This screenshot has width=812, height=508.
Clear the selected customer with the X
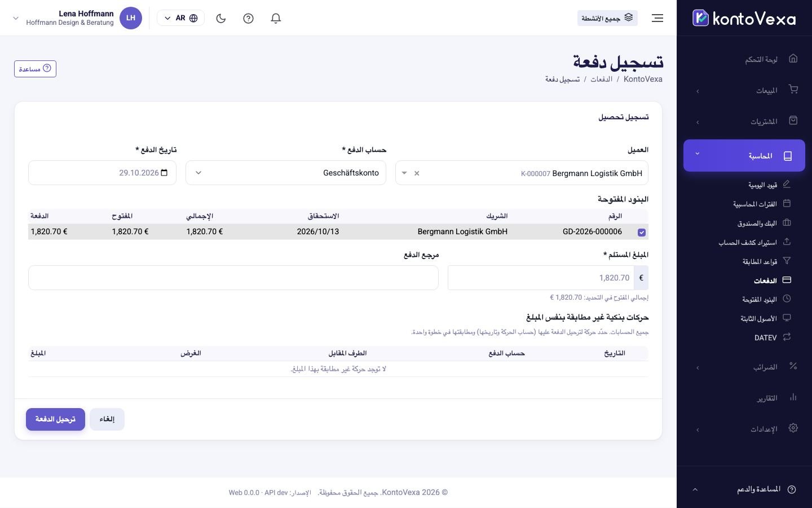click(417, 173)
